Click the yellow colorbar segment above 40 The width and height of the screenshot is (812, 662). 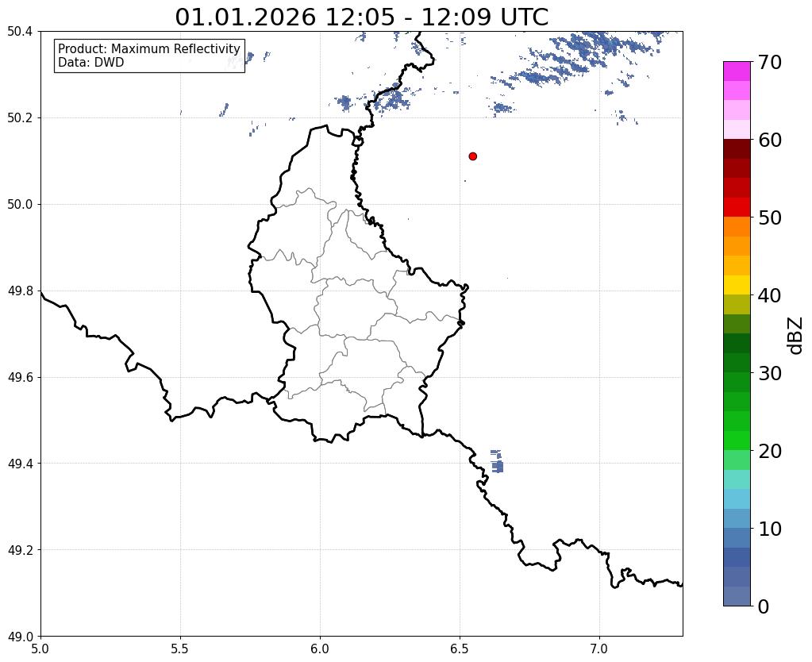point(737,285)
